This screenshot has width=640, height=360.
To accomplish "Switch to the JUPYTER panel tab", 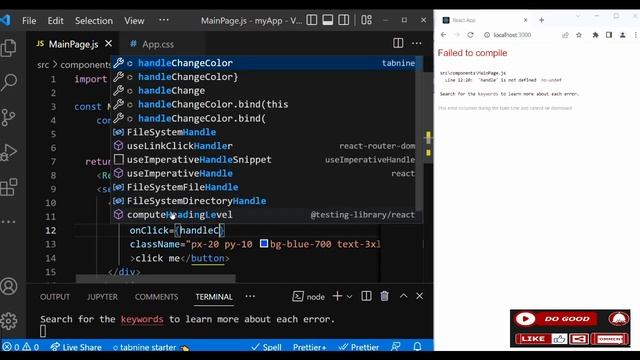I will (x=102, y=297).
